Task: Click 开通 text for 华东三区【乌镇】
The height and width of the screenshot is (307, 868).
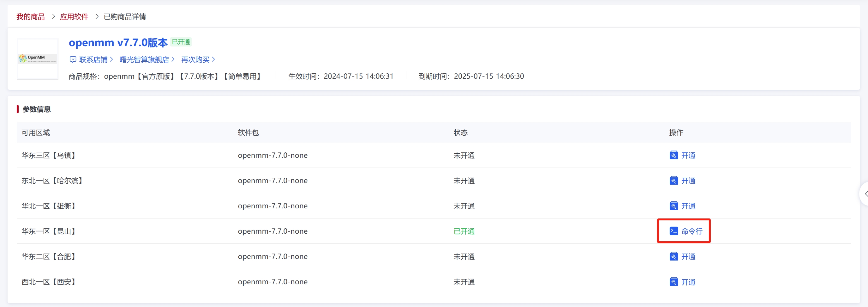Action: click(688, 156)
